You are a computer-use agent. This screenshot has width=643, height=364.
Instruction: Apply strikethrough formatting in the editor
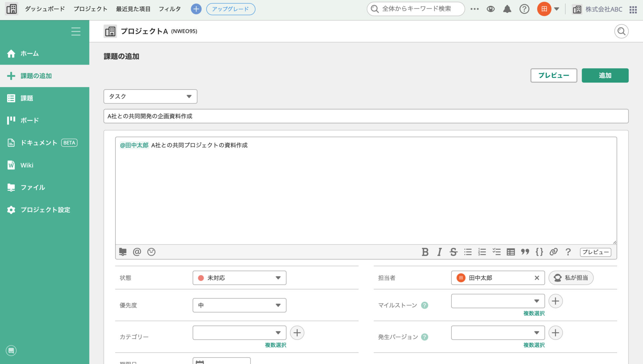[453, 252]
